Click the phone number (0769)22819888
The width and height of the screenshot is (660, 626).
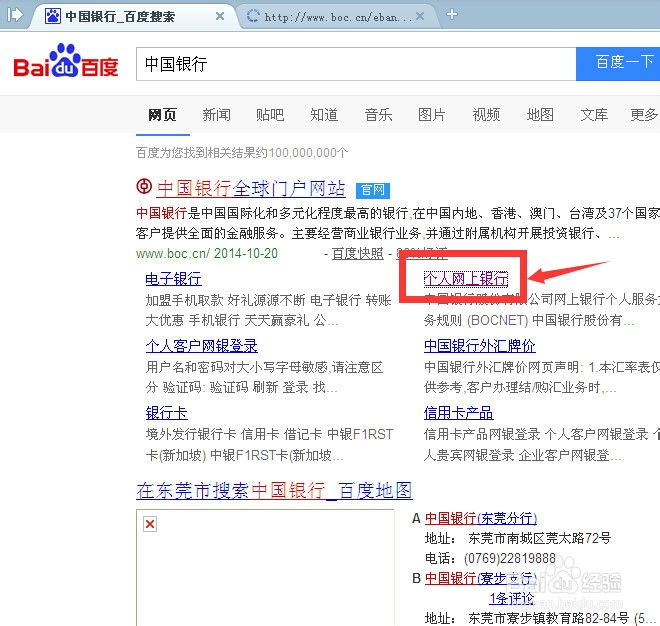[x=510, y=558]
